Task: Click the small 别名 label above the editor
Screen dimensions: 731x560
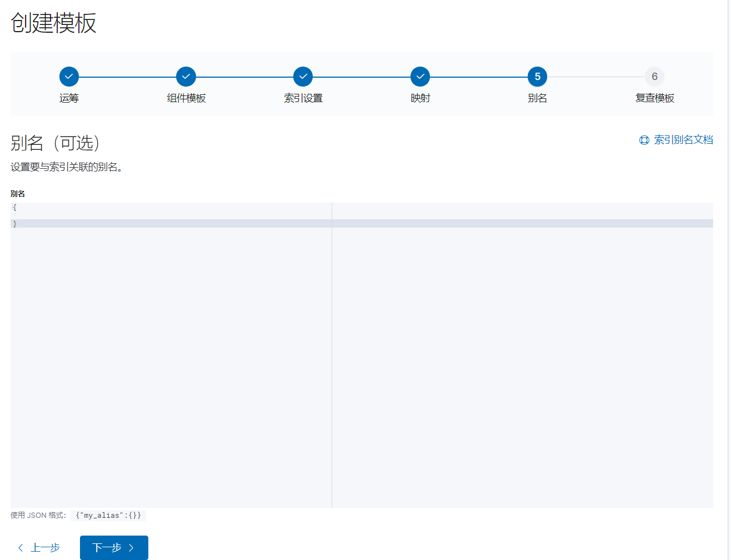Action: click(x=18, y=194)
